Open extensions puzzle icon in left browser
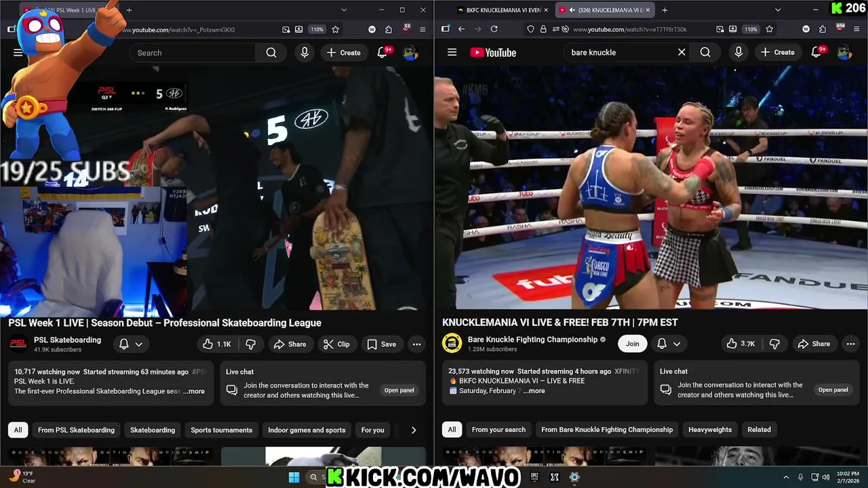868x488 pixels. (x=389, y=30)
